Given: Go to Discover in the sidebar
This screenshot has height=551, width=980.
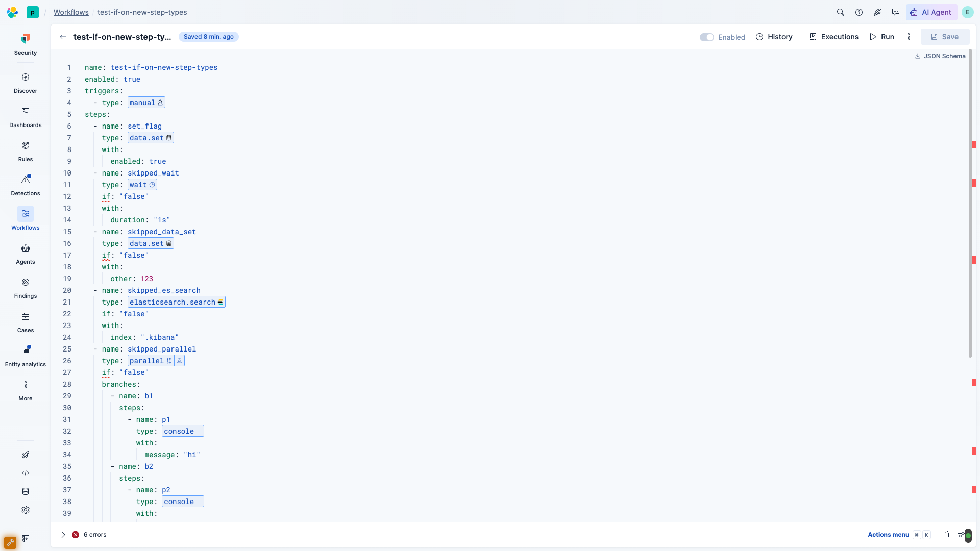Looking at the screenshot, I should 26,83.
